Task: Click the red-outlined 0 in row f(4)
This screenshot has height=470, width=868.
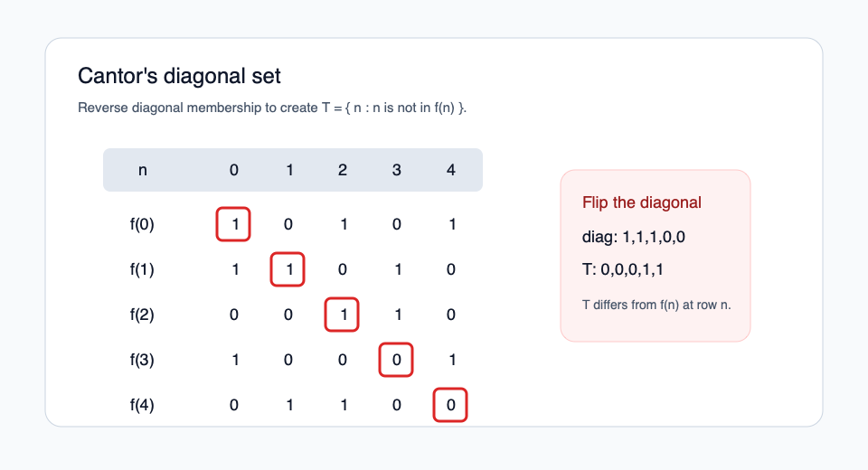Action: [x=450, y=405]
